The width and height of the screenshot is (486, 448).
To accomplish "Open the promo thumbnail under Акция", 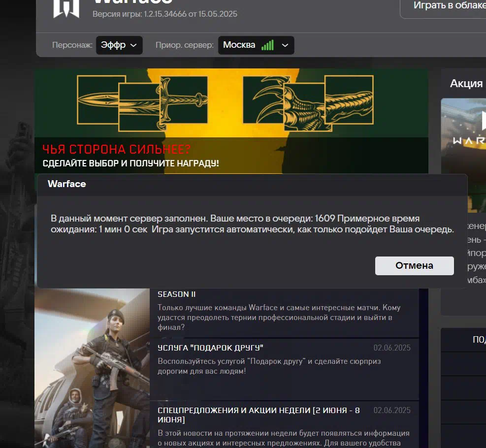I will click(463, 155).
